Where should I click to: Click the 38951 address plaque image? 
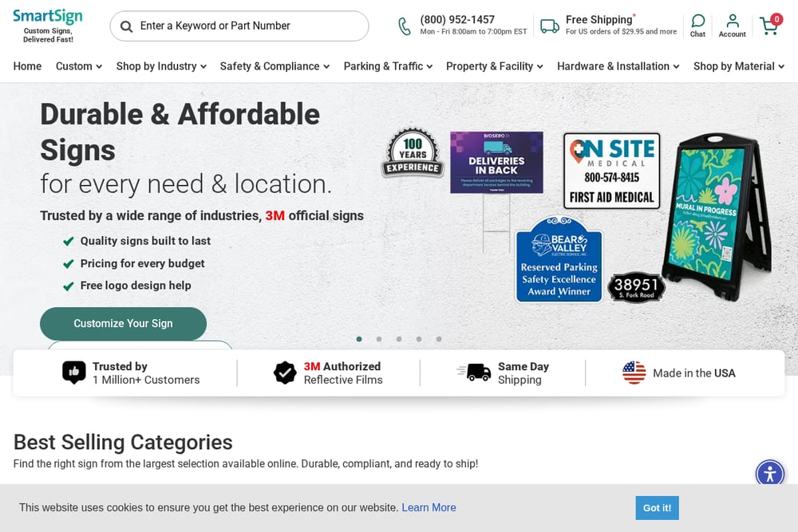coord(636,288)
